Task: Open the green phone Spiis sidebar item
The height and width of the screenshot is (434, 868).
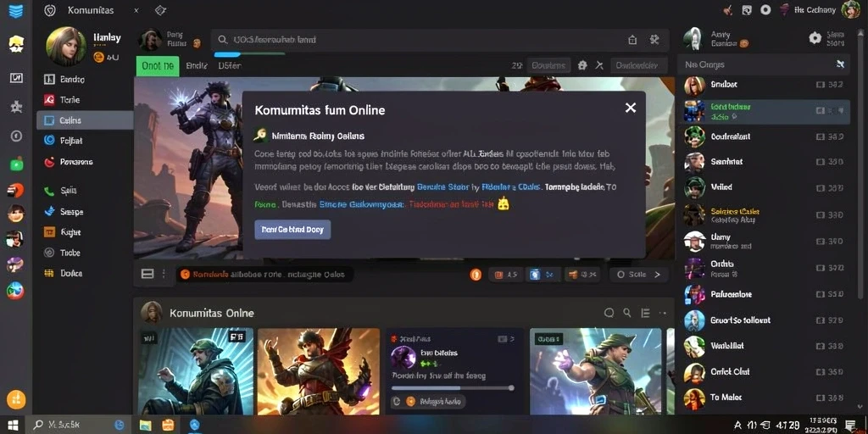Action: coord(60,191)
